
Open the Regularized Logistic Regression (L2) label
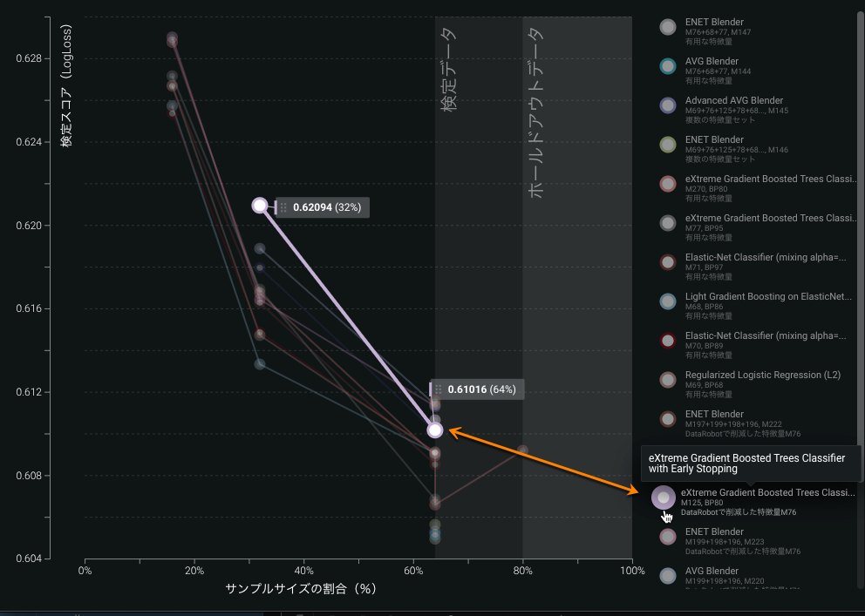(762, 375)
